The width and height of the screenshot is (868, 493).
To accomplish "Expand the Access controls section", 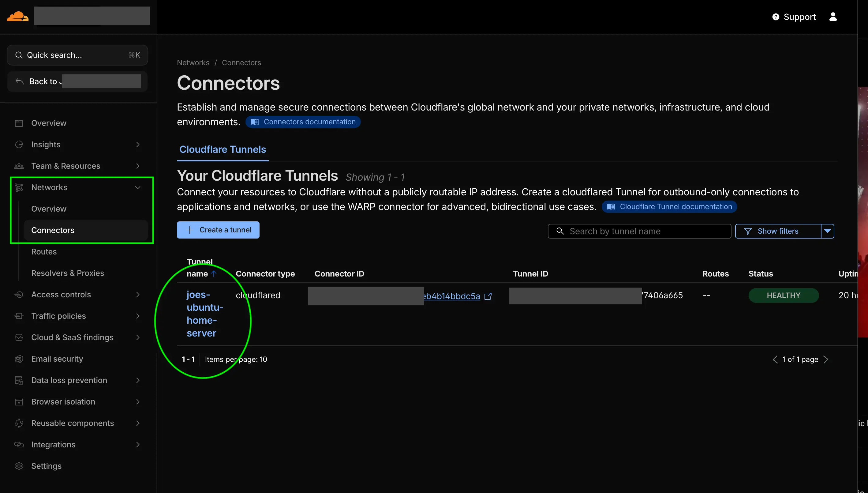I will coord(137,295).
